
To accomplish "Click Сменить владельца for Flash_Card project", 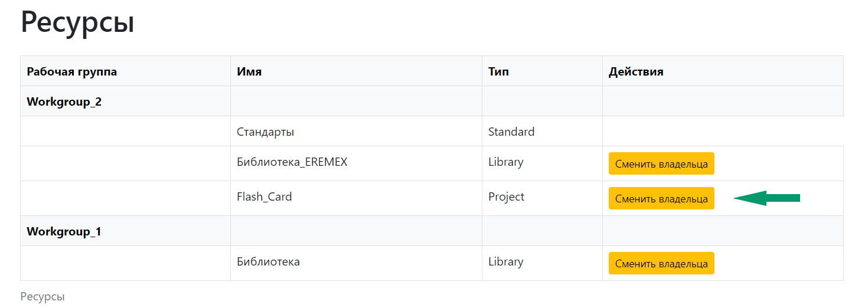I will pyautogui.click(x=661, y=199).
